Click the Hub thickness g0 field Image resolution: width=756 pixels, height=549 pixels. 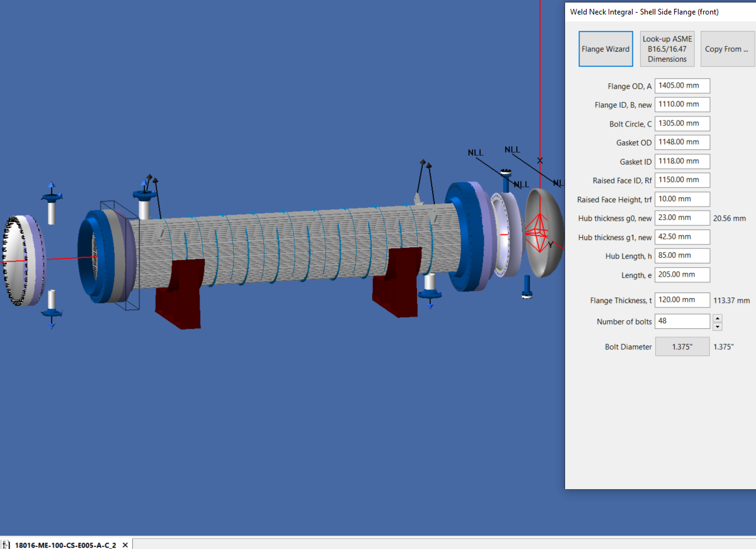[x=682, y=218]
